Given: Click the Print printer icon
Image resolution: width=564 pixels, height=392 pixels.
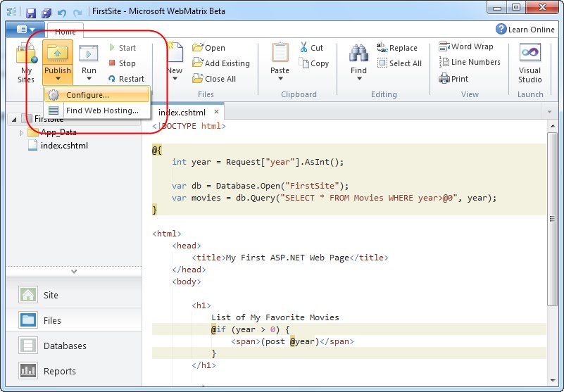Looking at the screenshot, I should pyautogui.click(x=444, y=78).
